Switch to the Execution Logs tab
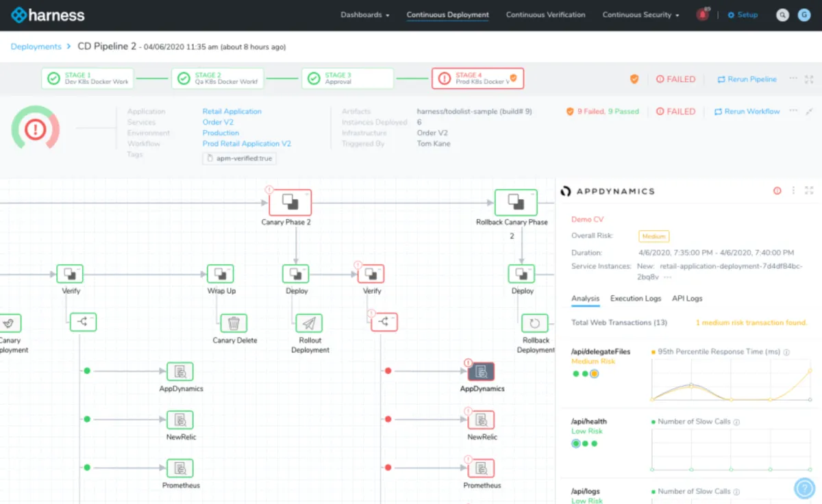Image resolution: width=822 pixels, height=504 pixels. point(636,299)
